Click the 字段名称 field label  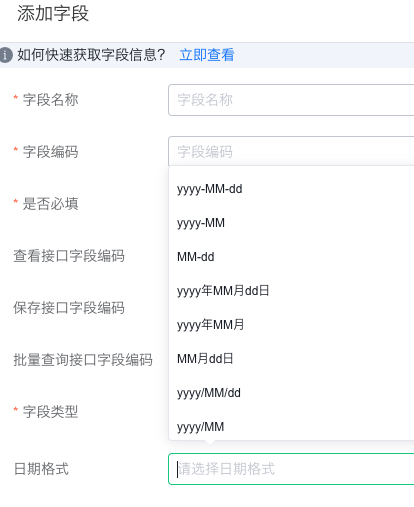(x=51, y=100)
